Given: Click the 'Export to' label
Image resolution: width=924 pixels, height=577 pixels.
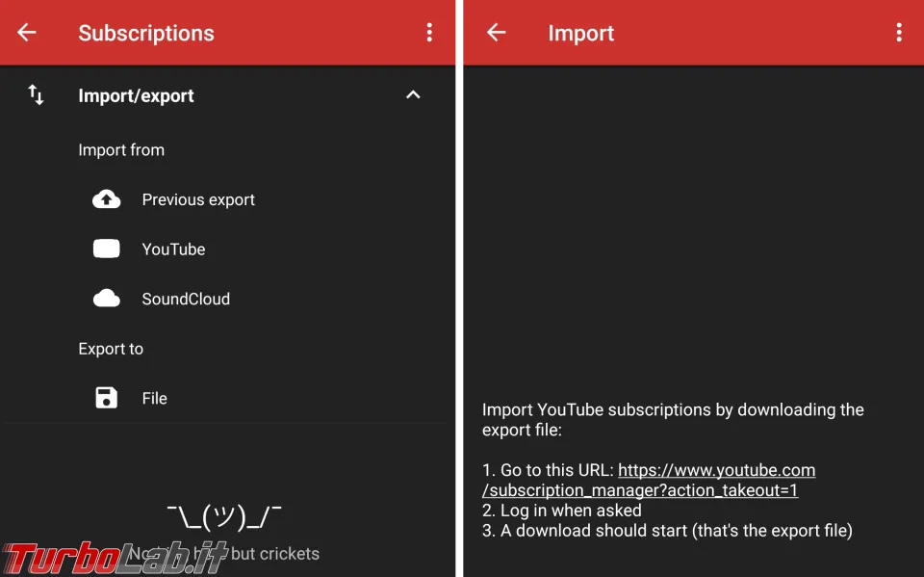Looking at the screenshot, I should click(x=111, y=349).
